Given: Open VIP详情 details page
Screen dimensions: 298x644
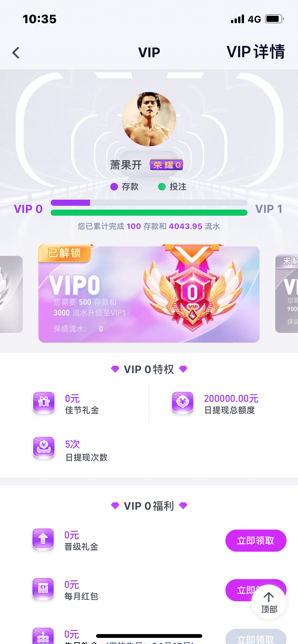Looking at the screenshot, I should 255,52.
